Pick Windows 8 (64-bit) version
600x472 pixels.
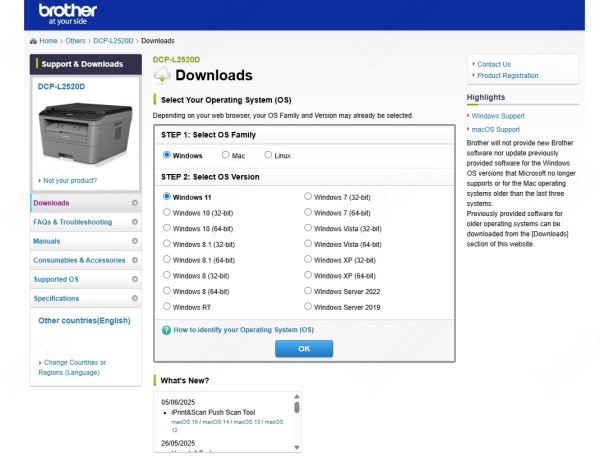coord(166,291)
